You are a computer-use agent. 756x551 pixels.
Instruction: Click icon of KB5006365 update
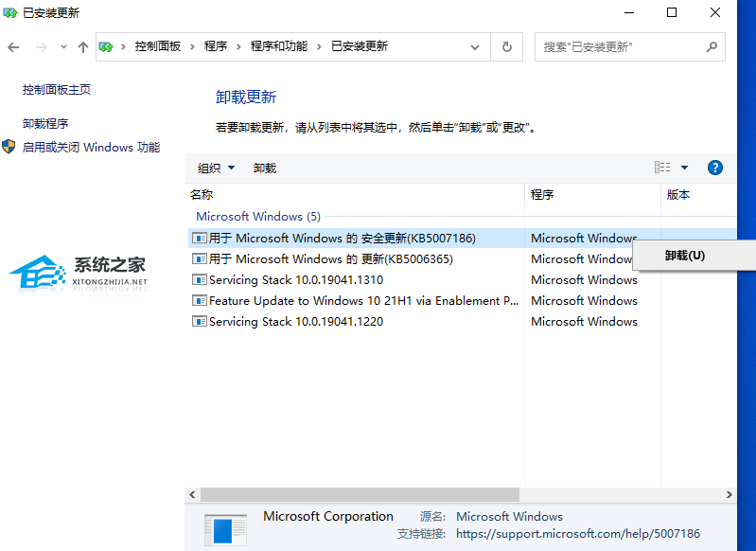tap(199, 258)
